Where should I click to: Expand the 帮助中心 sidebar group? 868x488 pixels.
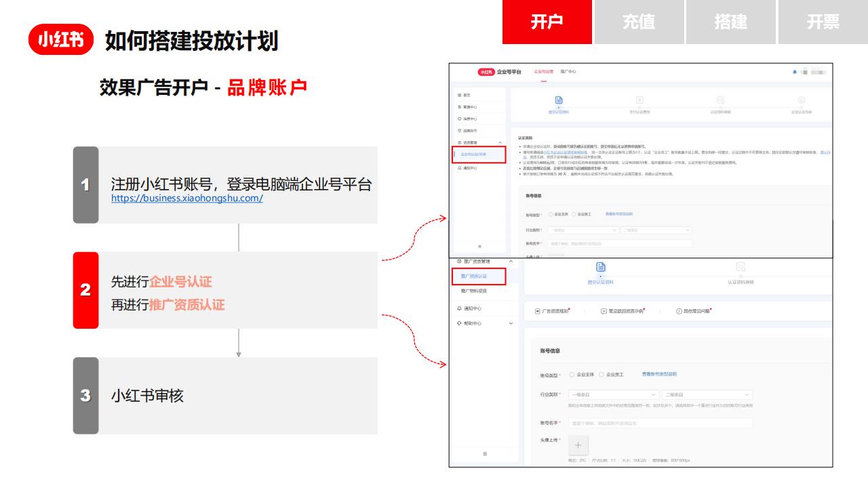(511, 323)
